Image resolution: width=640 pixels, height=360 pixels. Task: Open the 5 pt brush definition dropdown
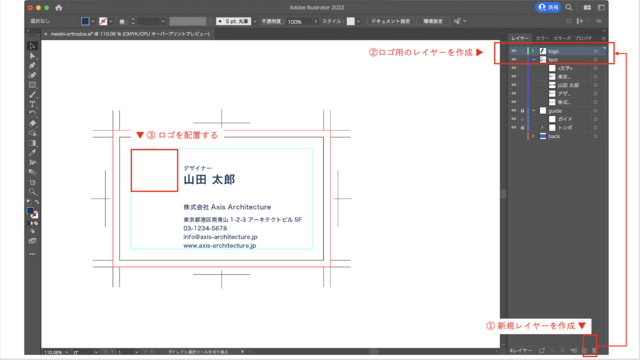(255, 21)
